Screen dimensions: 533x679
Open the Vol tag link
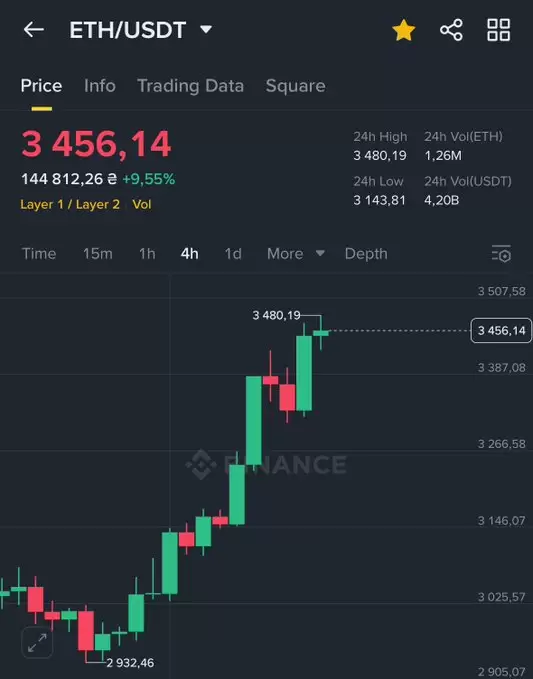[x=142, y=204]
